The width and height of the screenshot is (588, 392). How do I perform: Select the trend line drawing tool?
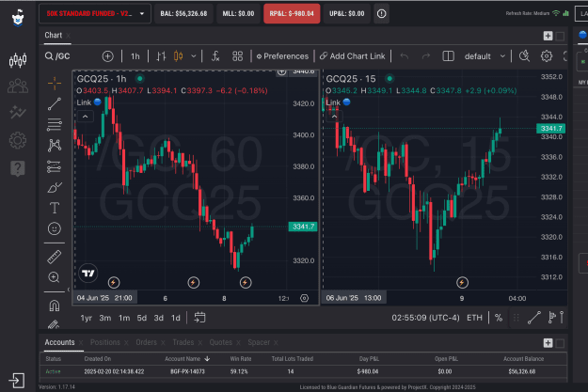(55, 104)
